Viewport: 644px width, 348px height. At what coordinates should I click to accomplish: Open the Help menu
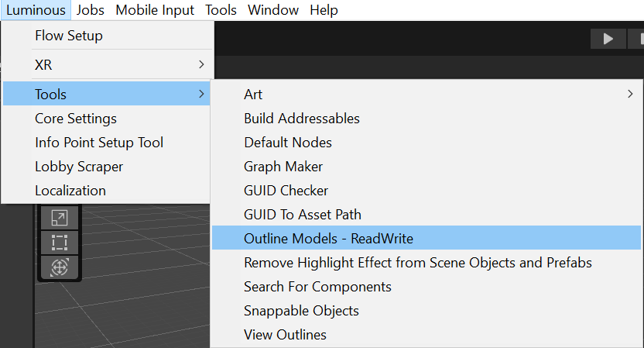point(324,10)
